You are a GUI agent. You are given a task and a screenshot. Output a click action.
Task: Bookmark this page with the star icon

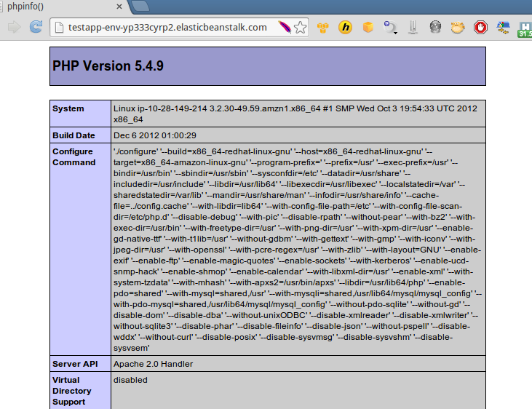[301, 28]
